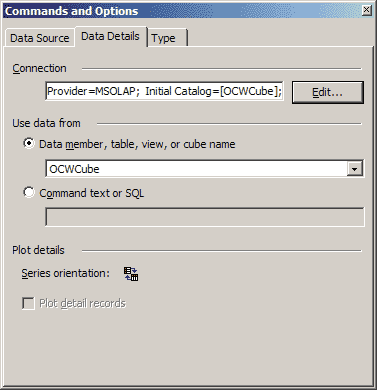The height and width of the screenshot is (390, 377).
Task: Switch to the Data Source tab
Action: [40, 38]
